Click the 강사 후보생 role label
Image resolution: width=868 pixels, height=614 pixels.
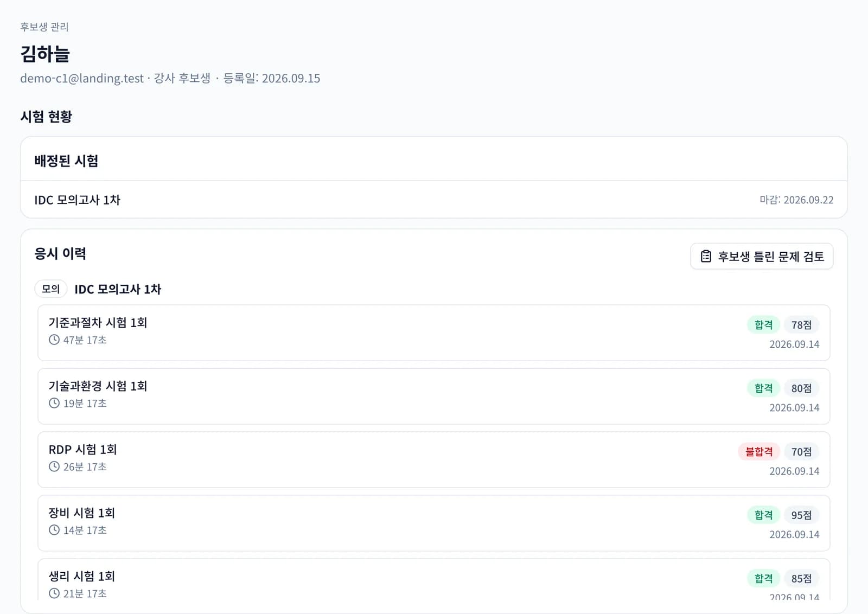(182, 78)
